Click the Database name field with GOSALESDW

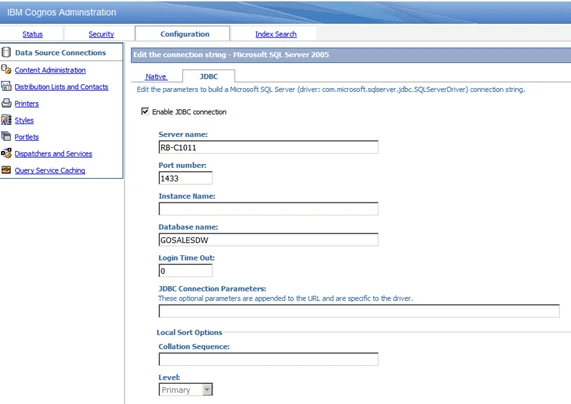268,240
